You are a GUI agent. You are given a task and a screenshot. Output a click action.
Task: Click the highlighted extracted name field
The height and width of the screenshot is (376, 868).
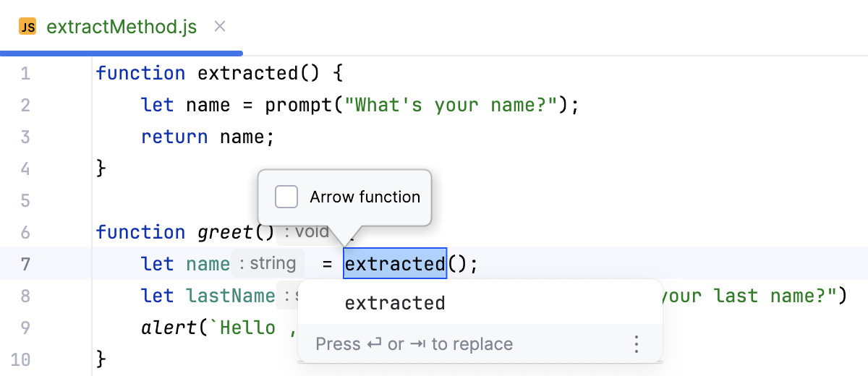coord(395,264)
